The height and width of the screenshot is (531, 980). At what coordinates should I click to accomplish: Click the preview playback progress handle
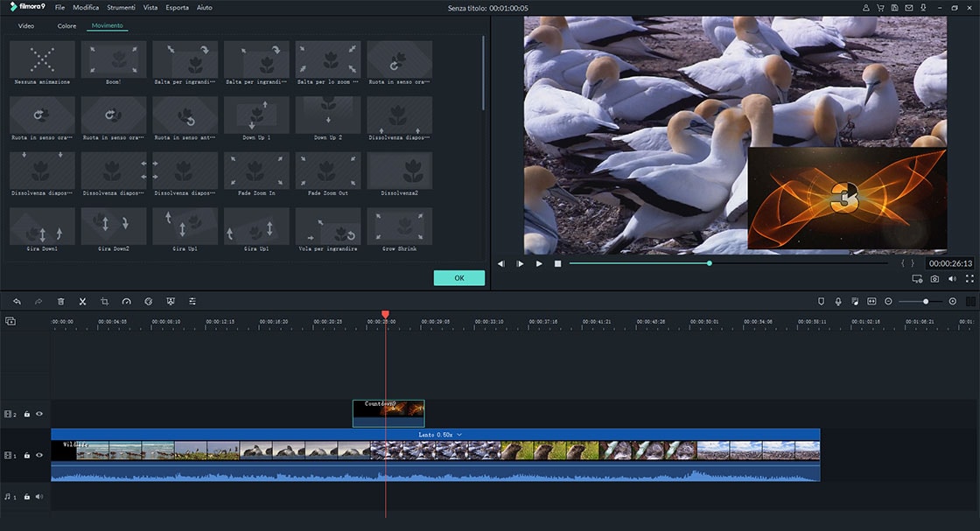(x=710, y=263)
